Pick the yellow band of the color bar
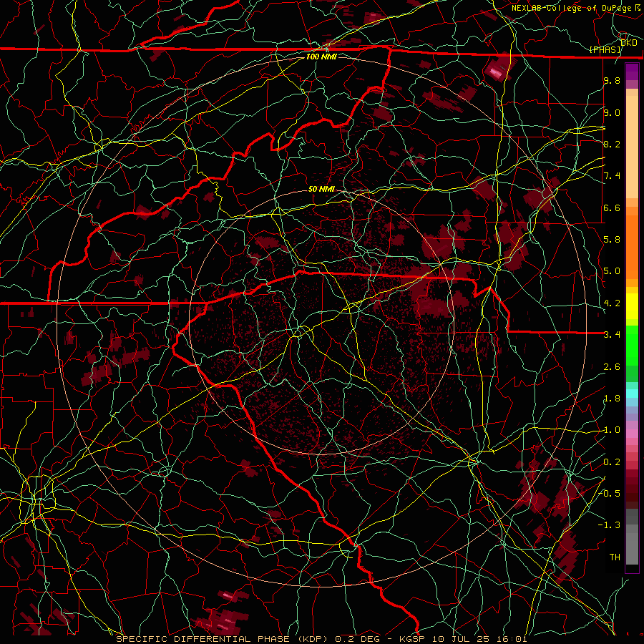 click(632, 306)
